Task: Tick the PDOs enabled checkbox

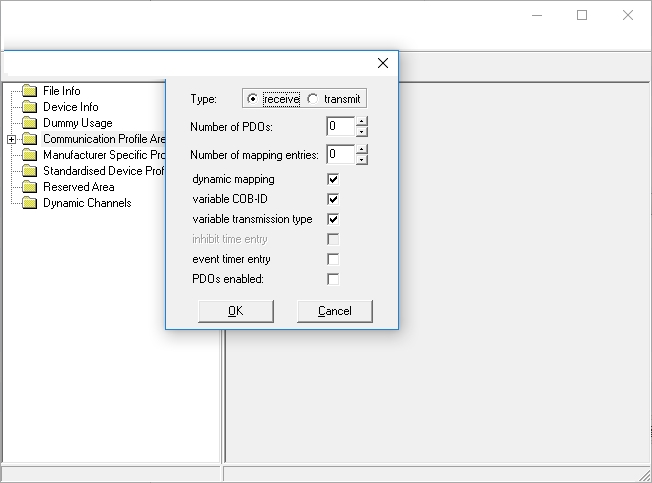Action: (x=333, y=279)
